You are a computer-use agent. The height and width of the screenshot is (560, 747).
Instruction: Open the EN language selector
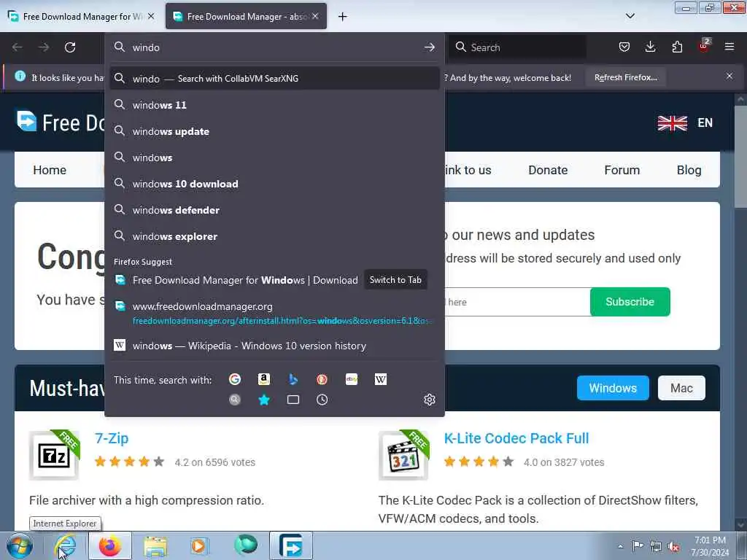[x=685, y=122]
